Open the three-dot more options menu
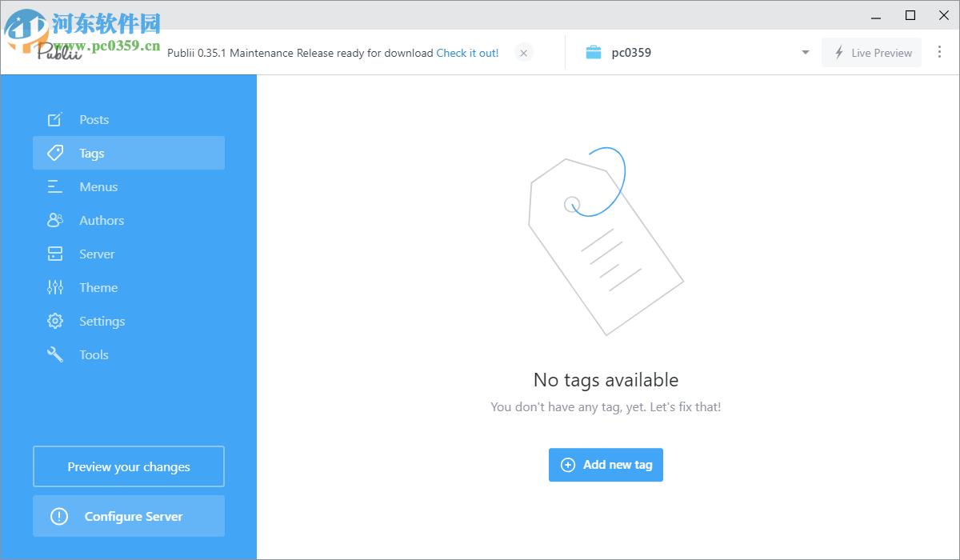 [940, 52]
